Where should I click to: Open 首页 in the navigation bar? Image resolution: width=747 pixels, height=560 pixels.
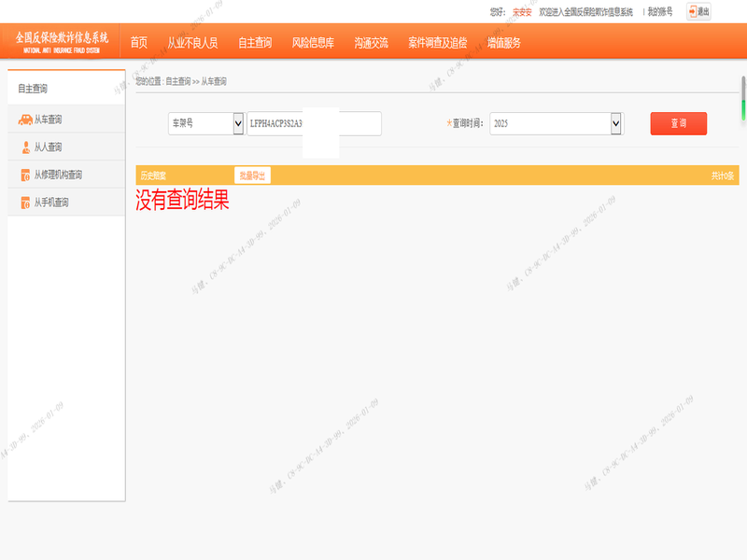tap(139, 43)
